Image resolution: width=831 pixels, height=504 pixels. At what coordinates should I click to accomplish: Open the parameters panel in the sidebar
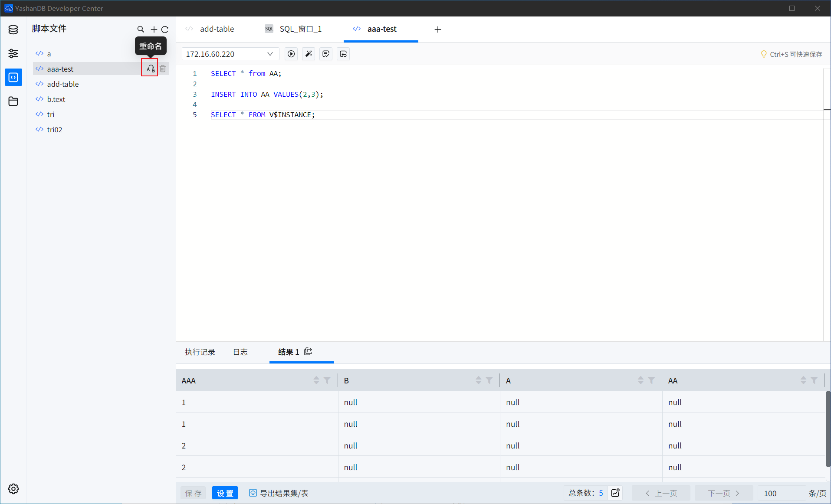click(x=13, y=53)
